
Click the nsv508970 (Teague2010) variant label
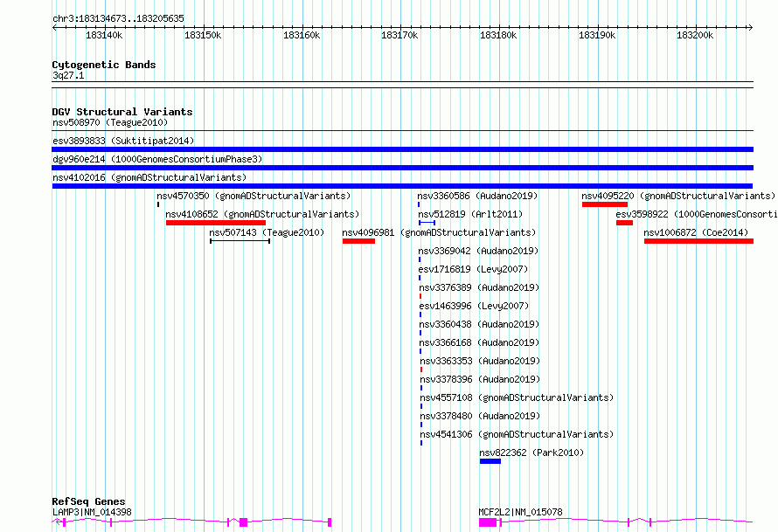110,122
